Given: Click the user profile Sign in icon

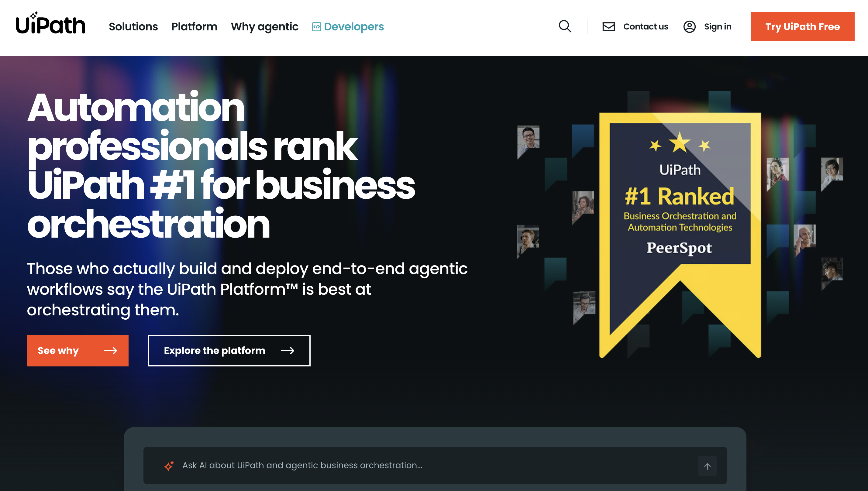Looking at the screenshot, I should [x=689, y=27].
